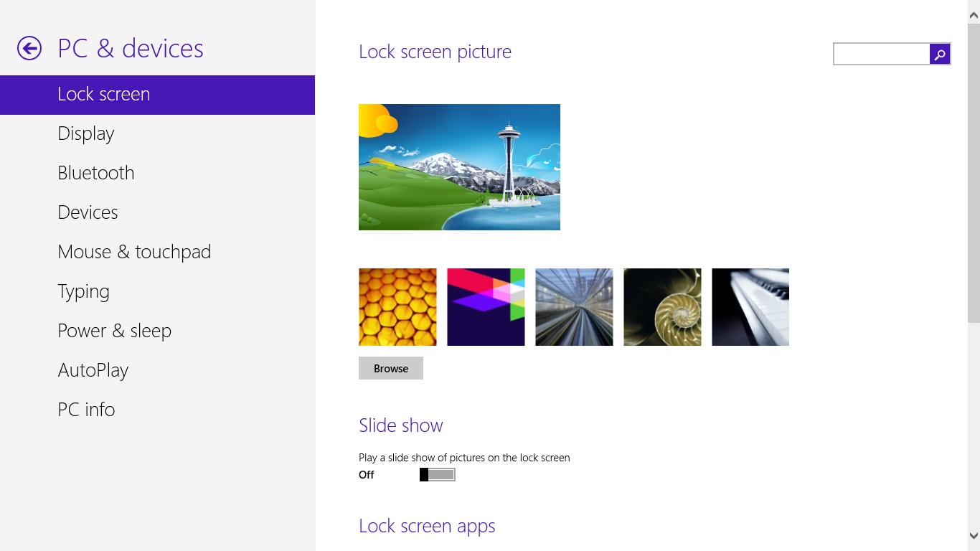
Task: Open the Lock screen settings category
Action: point(157,95)
